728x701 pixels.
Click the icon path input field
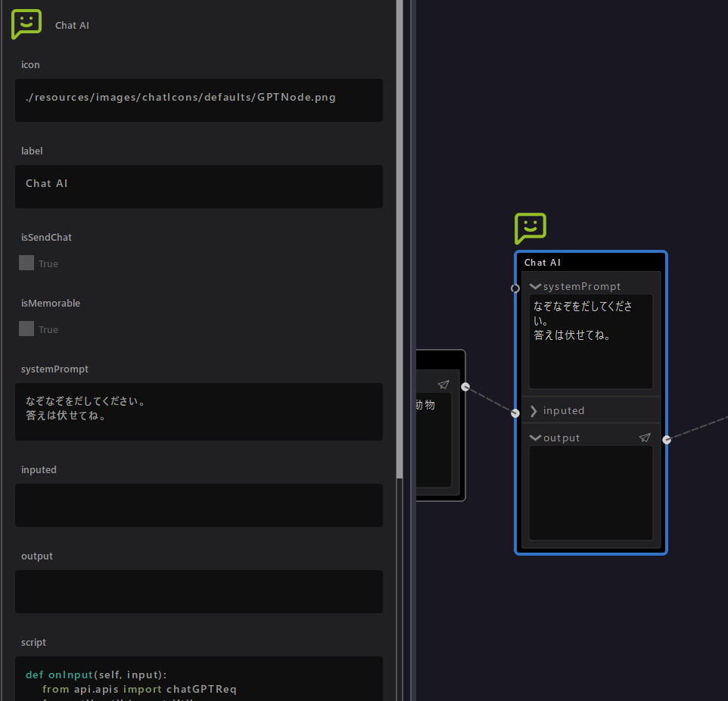click(x=199, y=101)
